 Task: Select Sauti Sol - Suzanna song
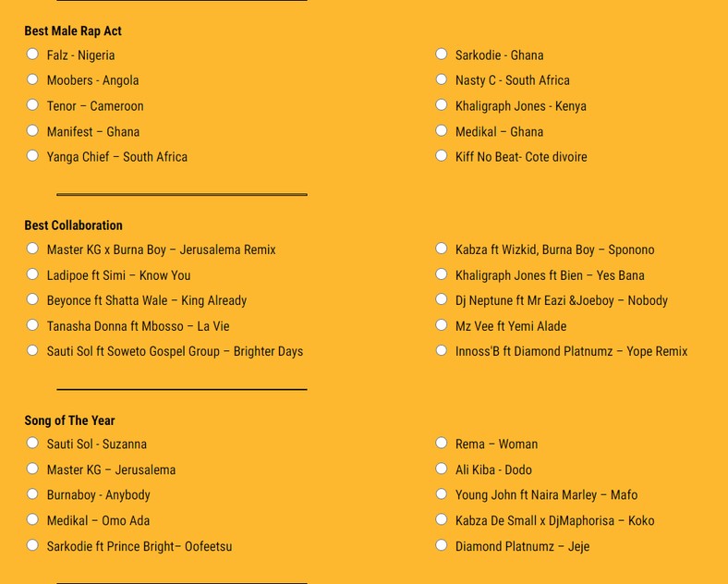click(32, 443)
